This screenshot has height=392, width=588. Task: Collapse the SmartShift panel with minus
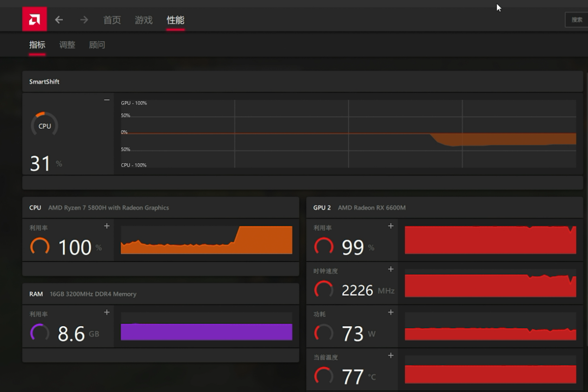(107, 100)
